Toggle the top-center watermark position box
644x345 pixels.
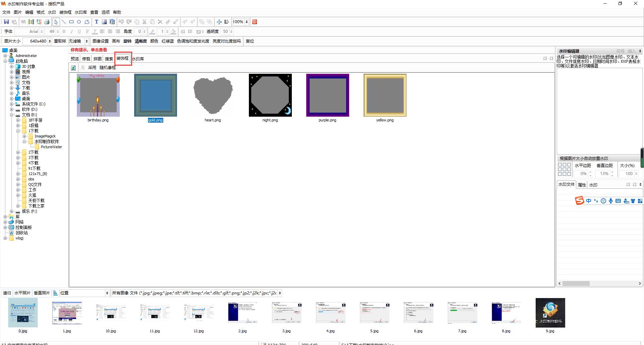[x=565, y=165]
